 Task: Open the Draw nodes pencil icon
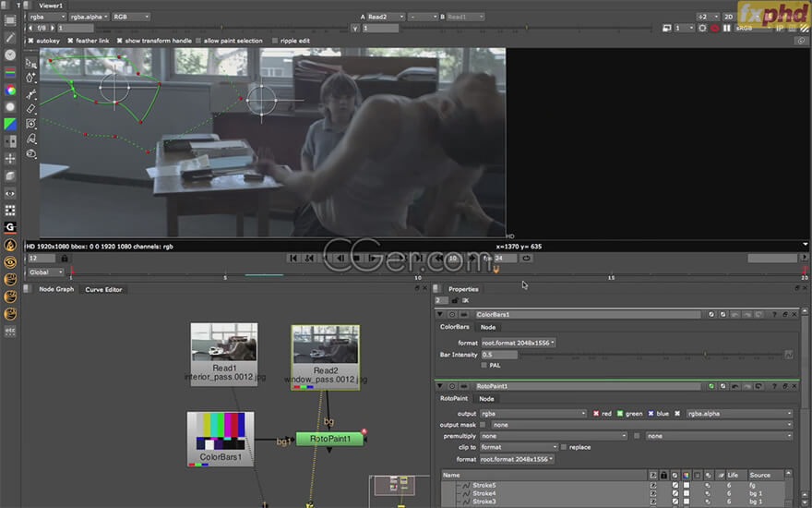point(10,37)
